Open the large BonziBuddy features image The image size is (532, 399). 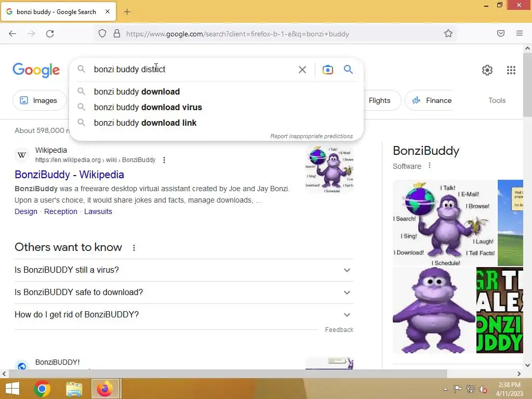445,223
